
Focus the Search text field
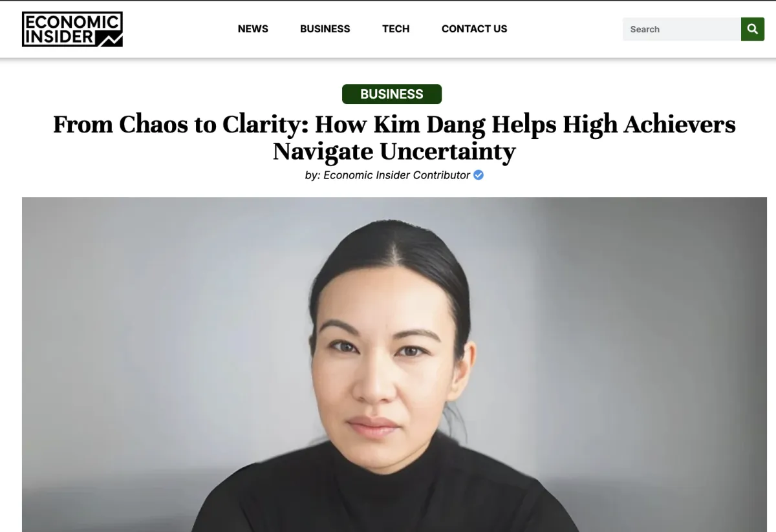point(682,29)
